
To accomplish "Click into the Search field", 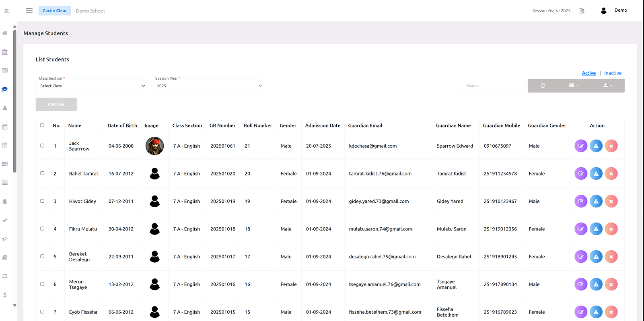I will [x=493, y=86].
